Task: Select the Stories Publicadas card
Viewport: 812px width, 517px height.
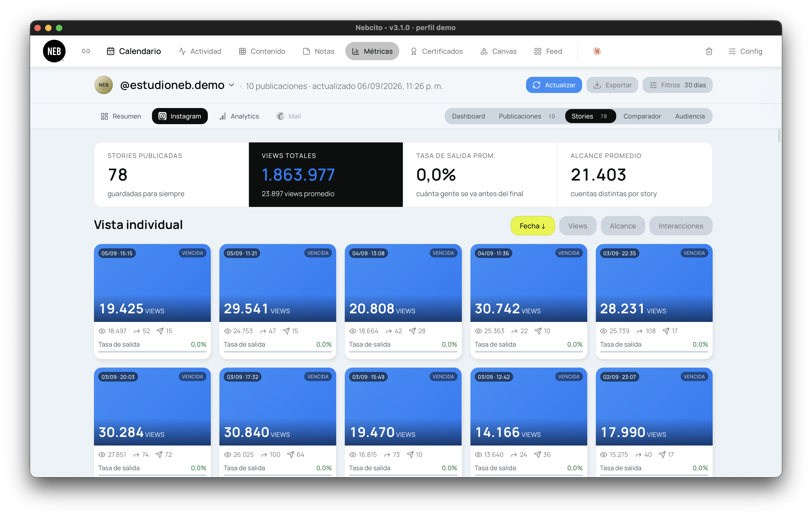Action: click(x=171, y=174)
